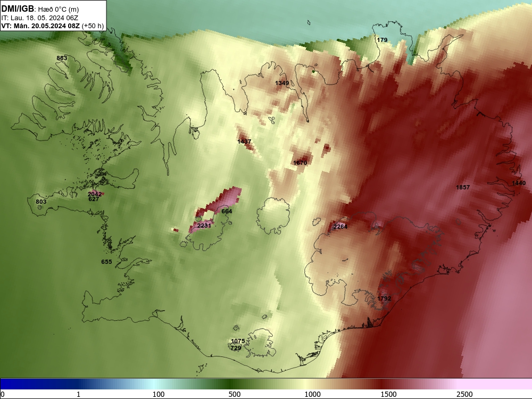
Task: Click the 1437 map value
Action: tap(244, 142)
